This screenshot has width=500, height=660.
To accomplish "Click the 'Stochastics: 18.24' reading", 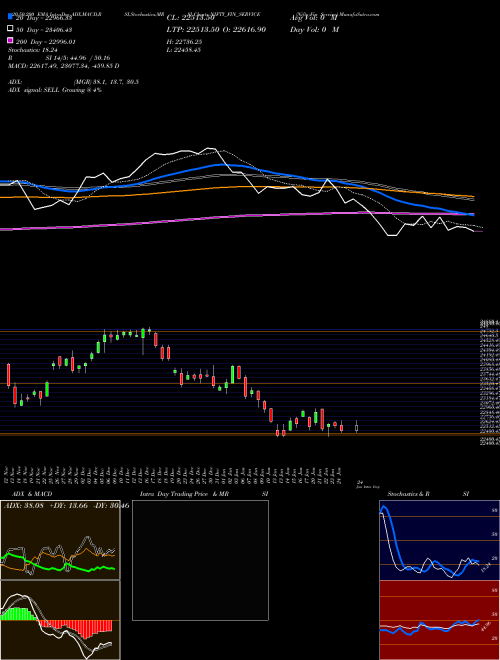I will pyautogui.click(x=31, y=50).
